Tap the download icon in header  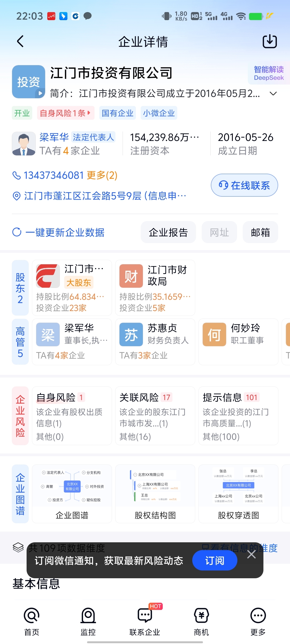pos(270,41)
